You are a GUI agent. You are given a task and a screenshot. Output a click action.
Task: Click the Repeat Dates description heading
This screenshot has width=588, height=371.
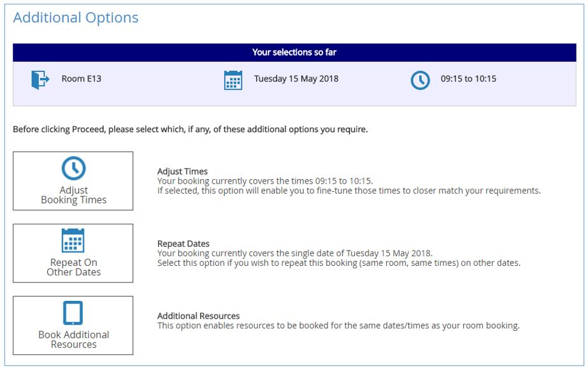pos(183,244)
